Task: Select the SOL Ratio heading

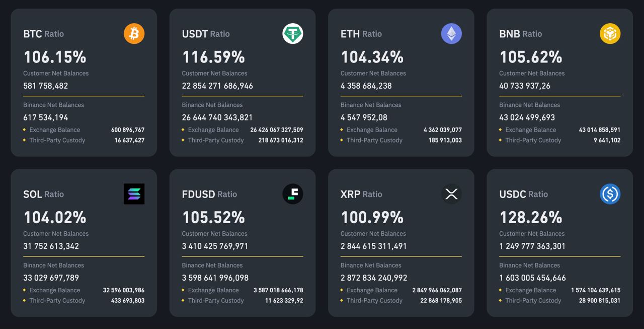Action: 44,194
